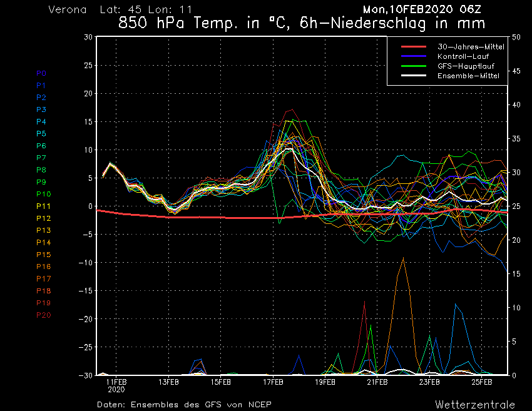Viewport: 532px width, 411px height.
Task: Select the -10 temperature axis label
Action: [86, 263]
